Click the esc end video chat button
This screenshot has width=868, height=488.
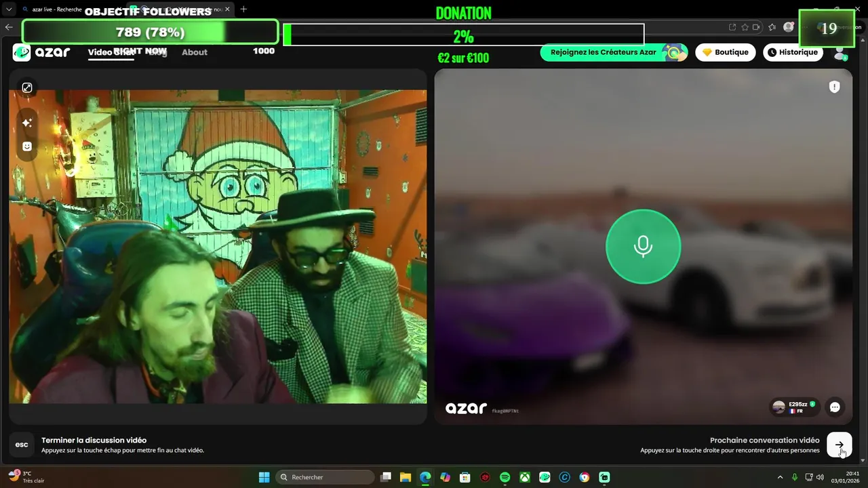click(22, 445)
